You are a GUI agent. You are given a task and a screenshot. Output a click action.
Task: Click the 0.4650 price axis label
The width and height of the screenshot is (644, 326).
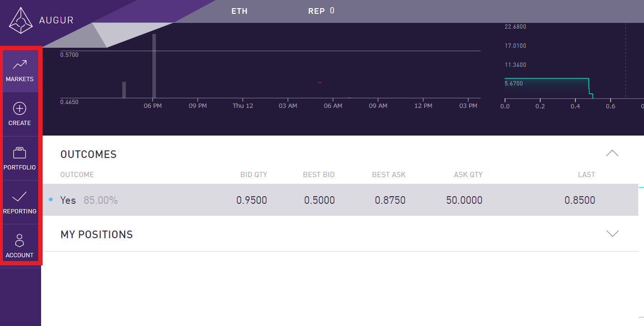coord(69,102)
